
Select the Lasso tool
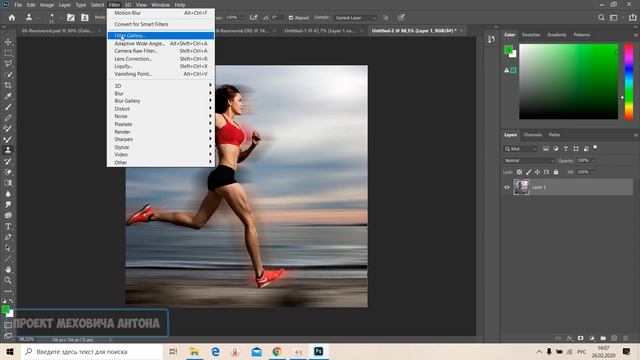tap(8, 64)
